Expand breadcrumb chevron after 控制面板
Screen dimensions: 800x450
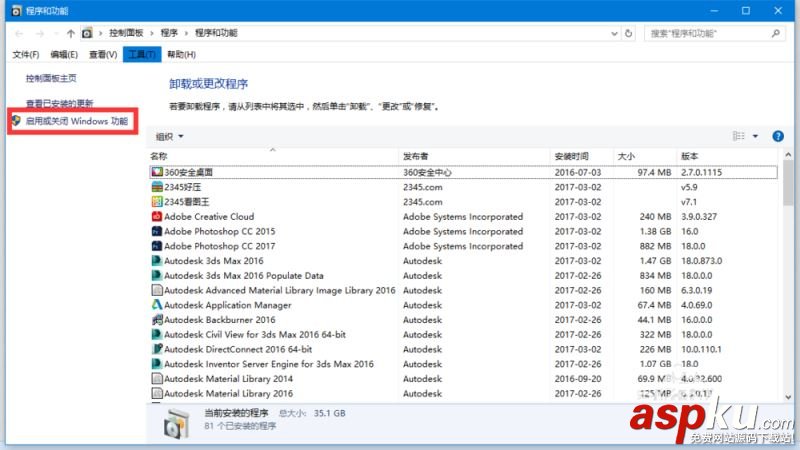(x=152, y=33)
